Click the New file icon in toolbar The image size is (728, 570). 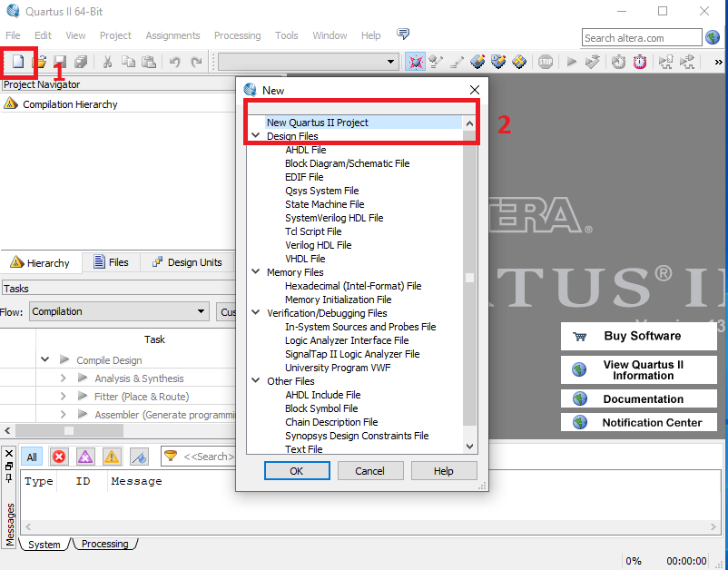coord(18,62)
